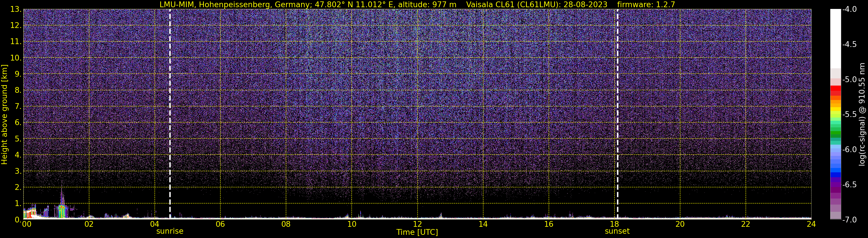The image size is (868, 238).
Task: Click the y-axis tick label 10.
Action: pyautogui.click(x=16, y=58)
